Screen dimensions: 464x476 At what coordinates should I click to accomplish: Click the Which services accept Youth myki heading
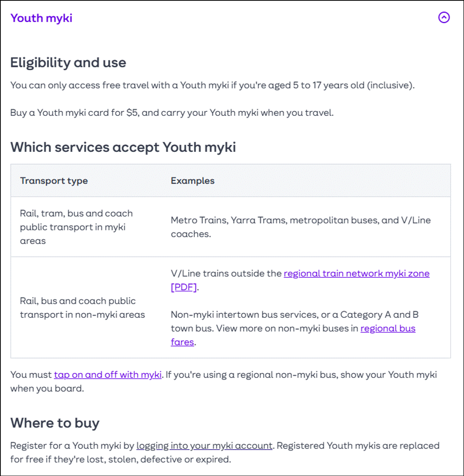123,147
